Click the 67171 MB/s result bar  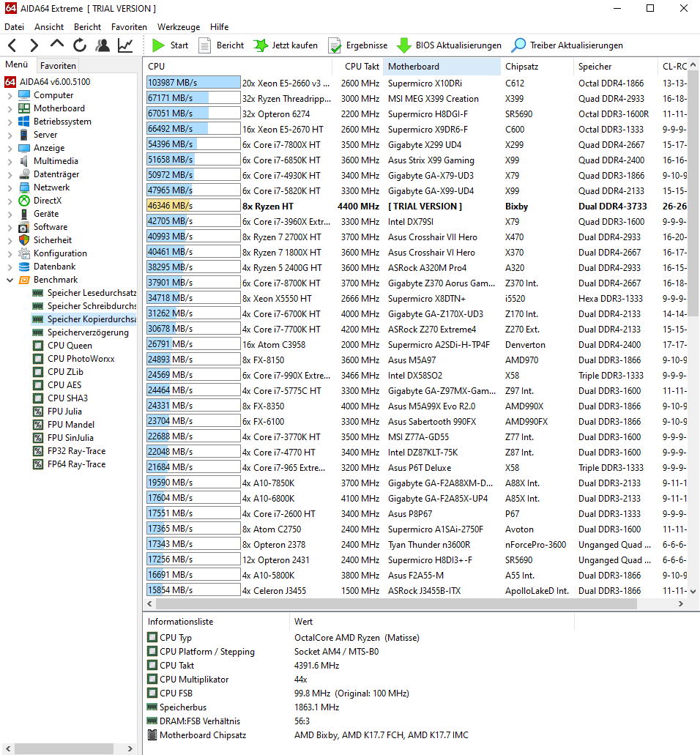[193, 98]
